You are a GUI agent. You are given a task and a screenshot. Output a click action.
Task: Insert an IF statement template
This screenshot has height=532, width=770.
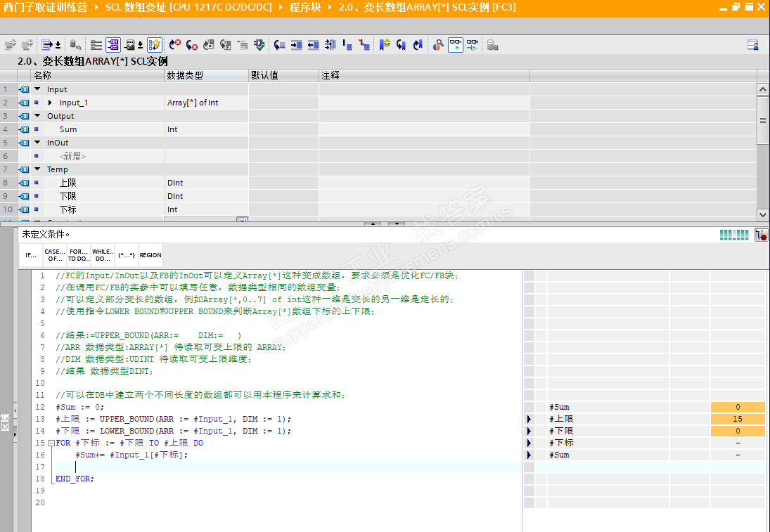pos(31,255)
